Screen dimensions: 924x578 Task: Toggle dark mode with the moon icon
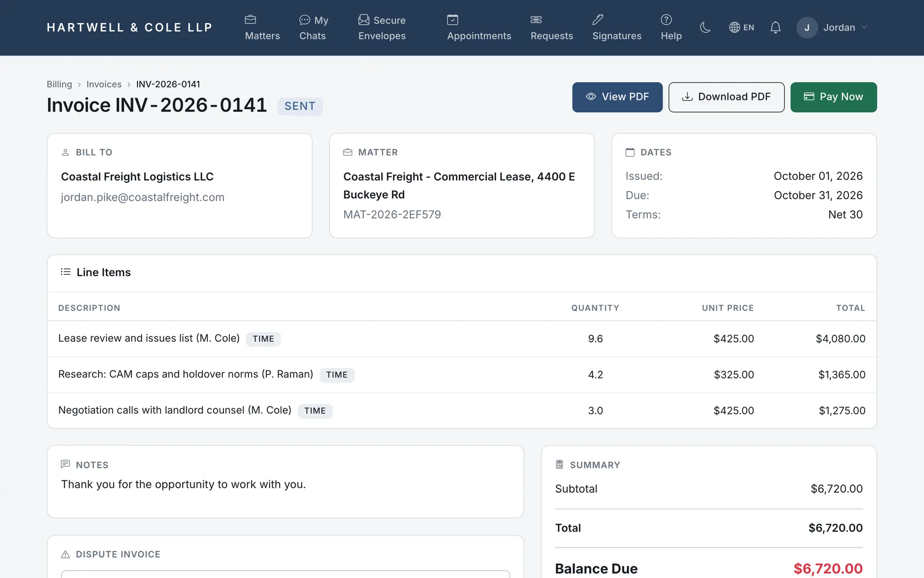[x=705, y=27]
